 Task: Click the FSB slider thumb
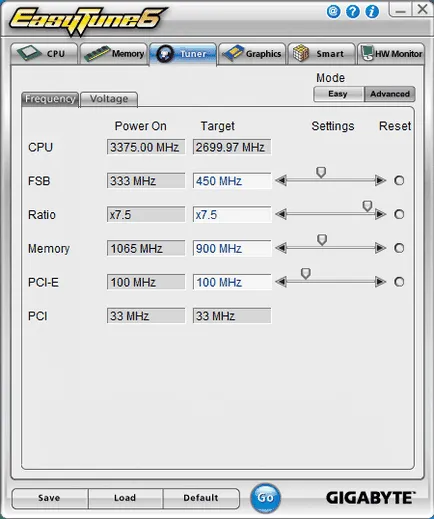[x=321, y=172]
